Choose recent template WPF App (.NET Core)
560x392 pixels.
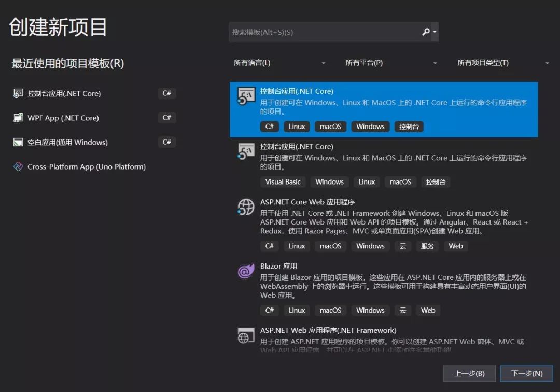(63, 118)
